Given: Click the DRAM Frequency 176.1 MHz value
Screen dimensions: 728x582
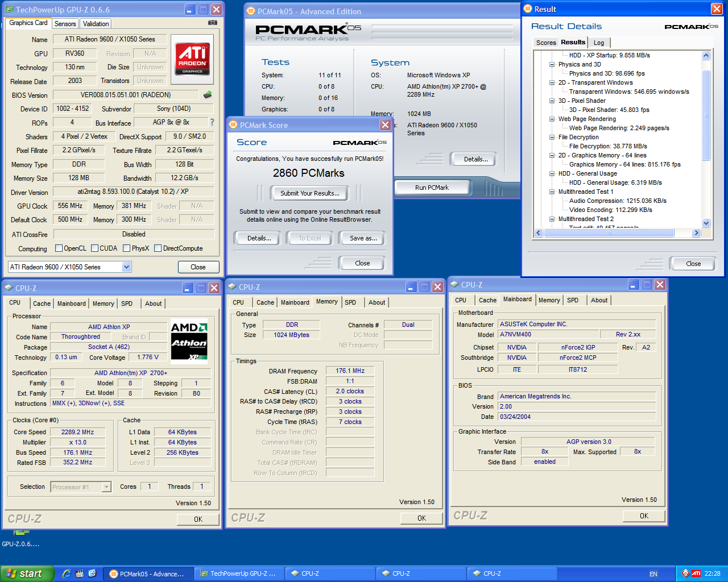Looking at the screenshot, I should tap(350, 371).
